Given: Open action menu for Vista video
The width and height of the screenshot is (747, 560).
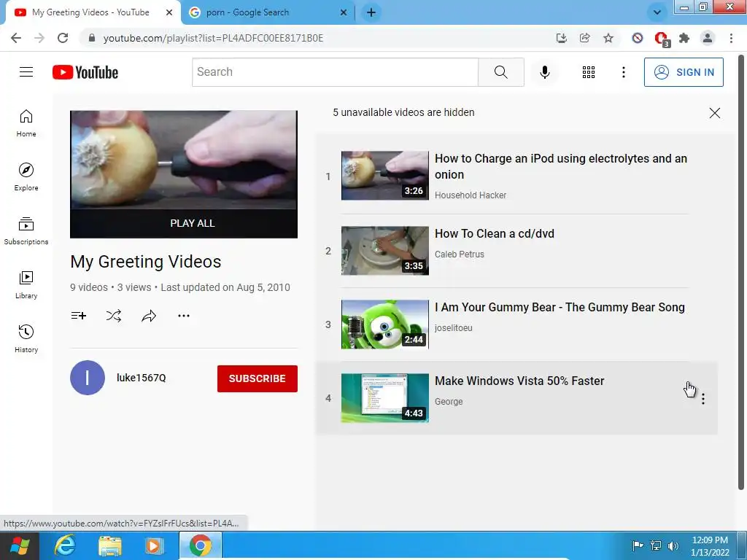Looking at the screenshot, I should [703, 399].
